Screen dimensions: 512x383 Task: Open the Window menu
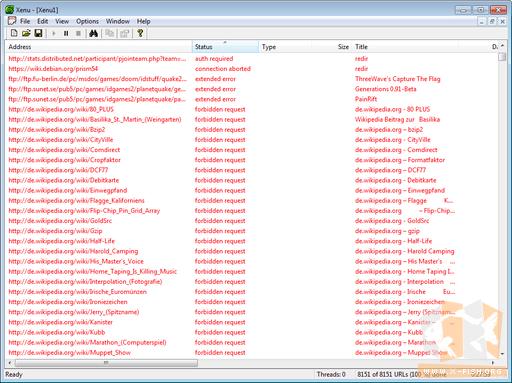click(118, 21)
